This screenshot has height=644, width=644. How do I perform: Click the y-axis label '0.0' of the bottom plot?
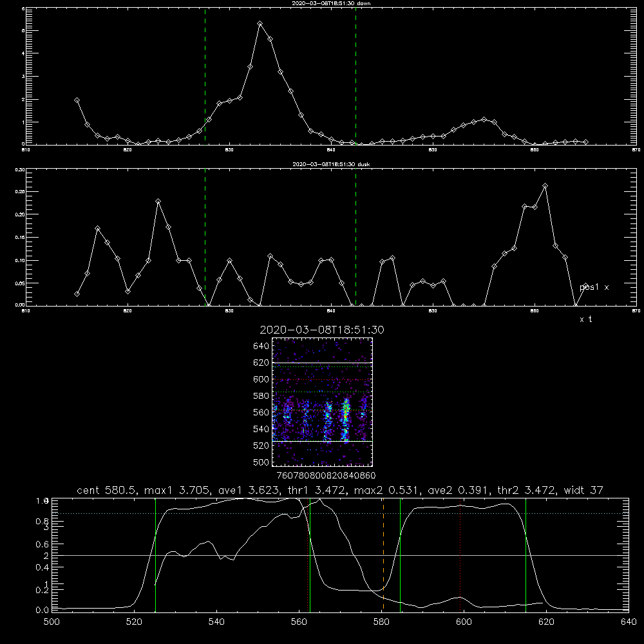coord(43,611)
